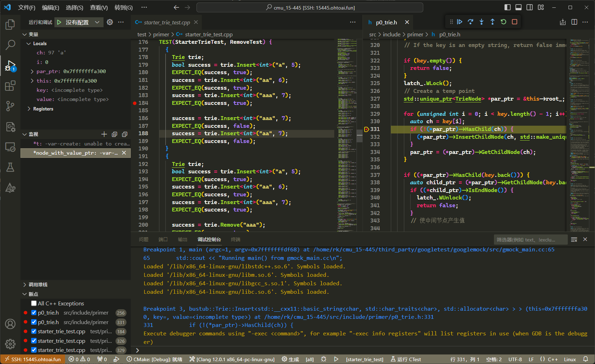This screenshot has height=364, width=595.
Task: Click the debug console filter input
Action: (530, 240)
